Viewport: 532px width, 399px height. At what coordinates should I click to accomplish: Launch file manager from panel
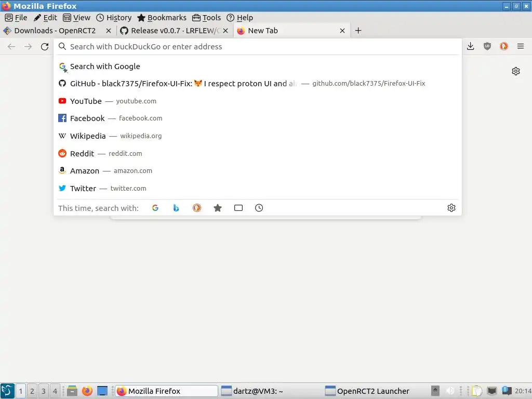point(72,391)
